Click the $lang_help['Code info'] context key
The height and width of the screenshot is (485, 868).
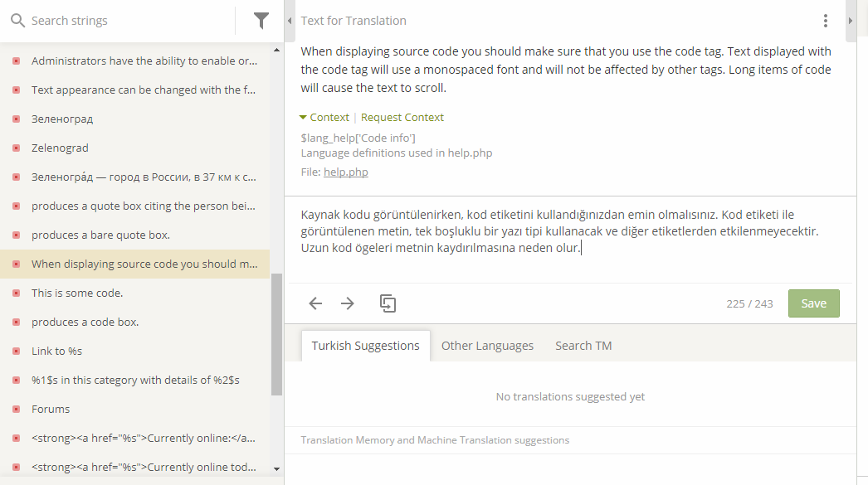[358, 138]
